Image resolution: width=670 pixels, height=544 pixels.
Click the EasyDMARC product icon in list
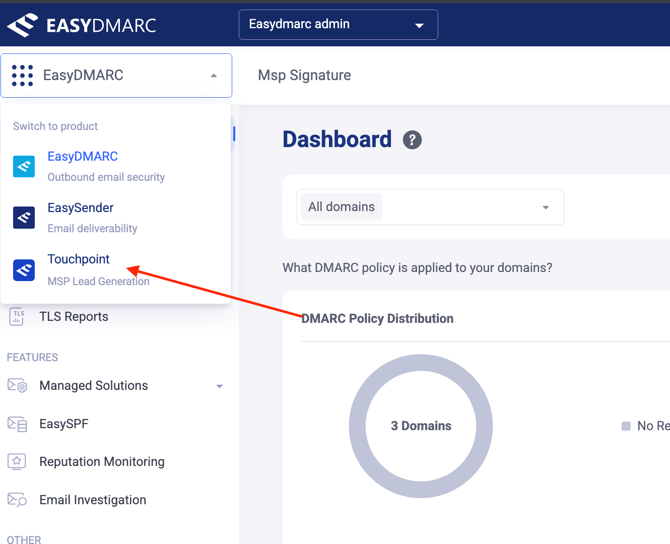(24, 166)
